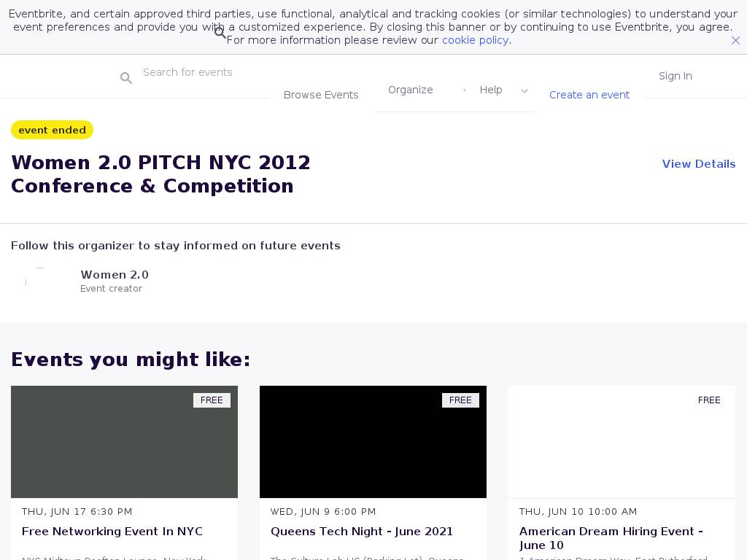Open Free Networking Event image thumbnail
Screen dimensions: 747x560
(124, 442)
